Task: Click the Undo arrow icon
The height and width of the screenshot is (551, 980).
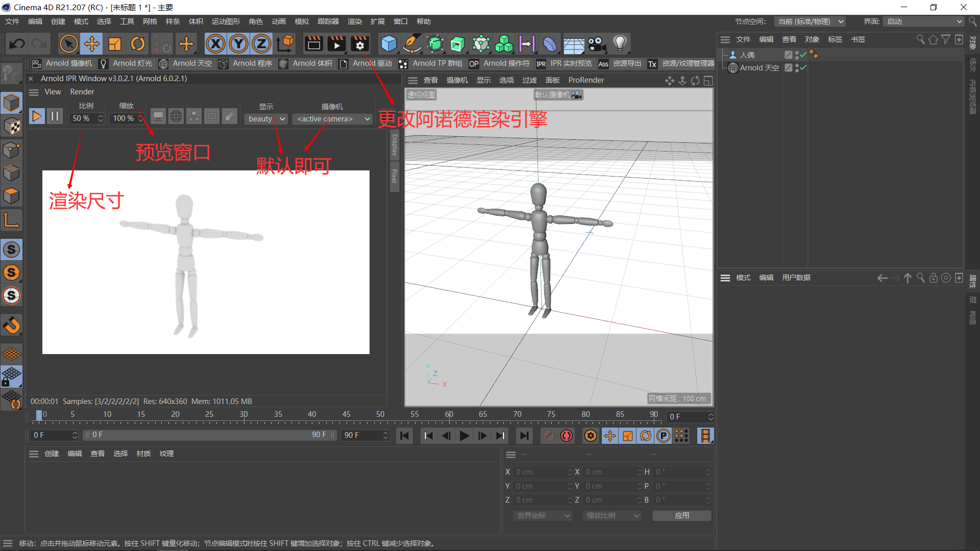Action: [x=17, y=44]
